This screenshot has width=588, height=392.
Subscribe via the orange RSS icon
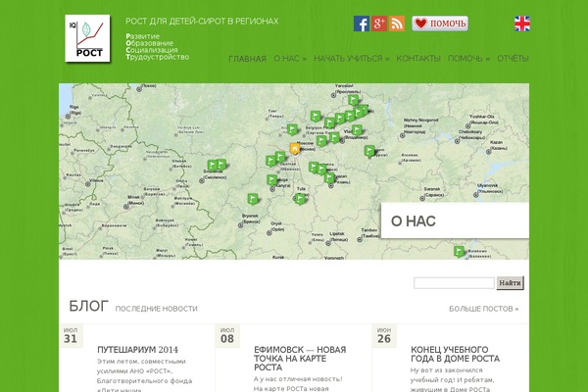point(397,24)
